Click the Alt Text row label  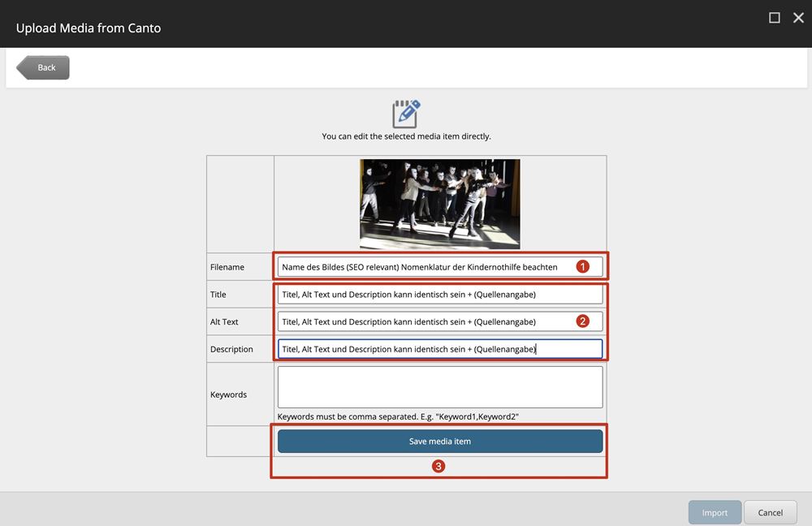[x=225, y=322]
